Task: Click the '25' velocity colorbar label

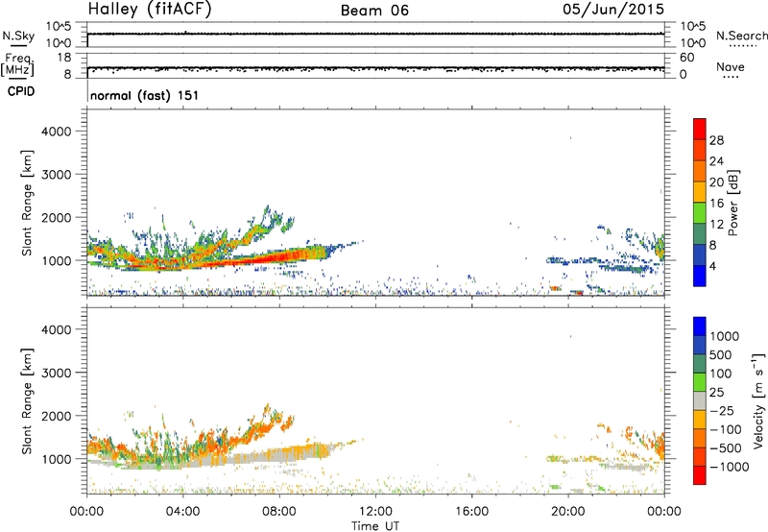Action: 717,393
